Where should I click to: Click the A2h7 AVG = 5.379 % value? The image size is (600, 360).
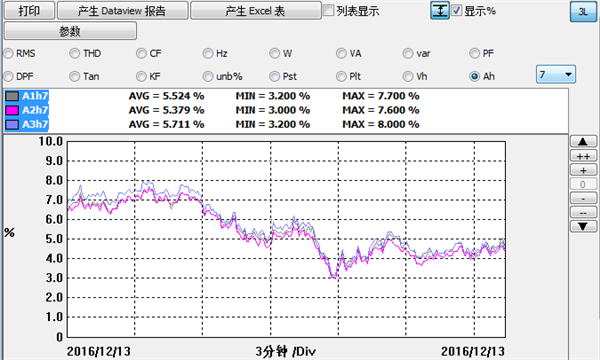(x=166, y=110)
